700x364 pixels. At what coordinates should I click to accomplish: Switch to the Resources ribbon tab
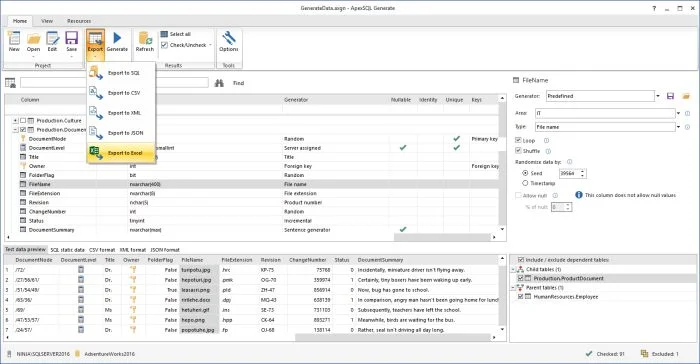(x=79, y=21)
